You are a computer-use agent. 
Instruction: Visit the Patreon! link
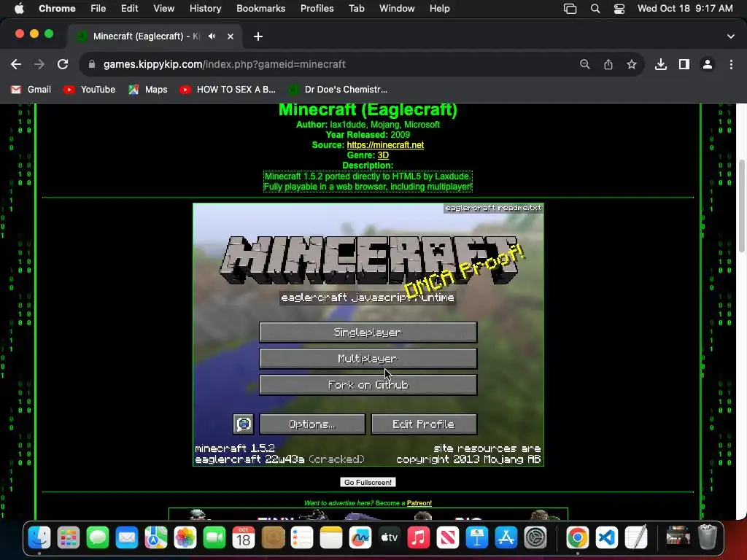pyautogui.click(x=419, y=503)
